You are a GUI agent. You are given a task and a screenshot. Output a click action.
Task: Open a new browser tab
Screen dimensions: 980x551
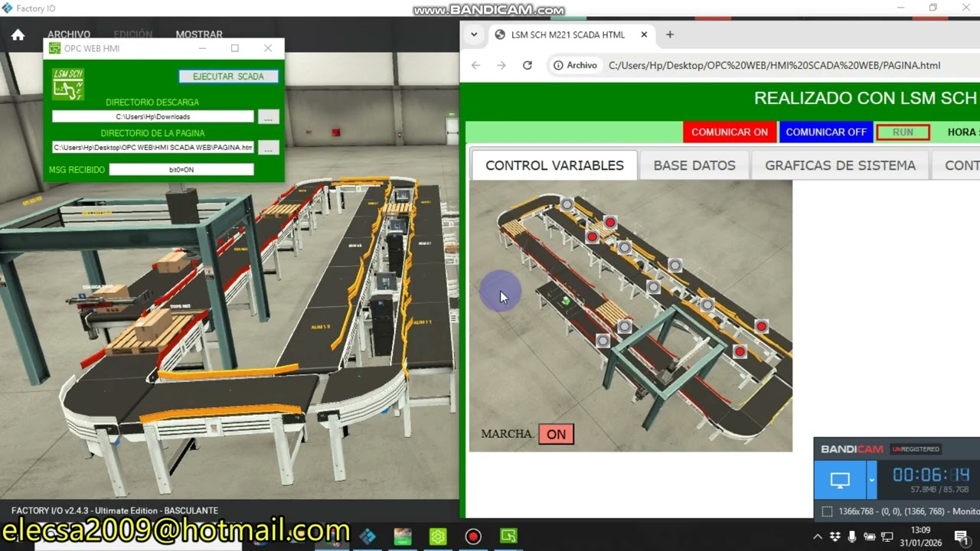(670, 34)
